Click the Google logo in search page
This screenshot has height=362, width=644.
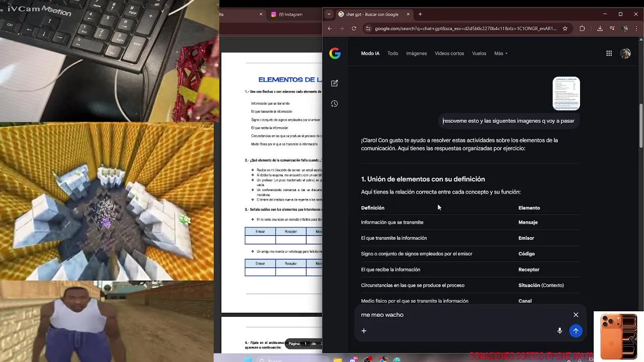335,53
